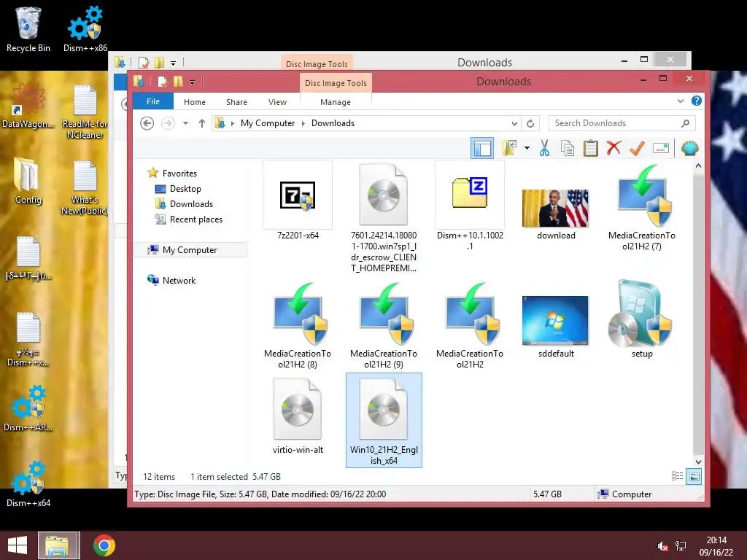Launch Google Chrome from the taskbar
This screenshot has height=560, width=747.
click(x=104, y=545)
